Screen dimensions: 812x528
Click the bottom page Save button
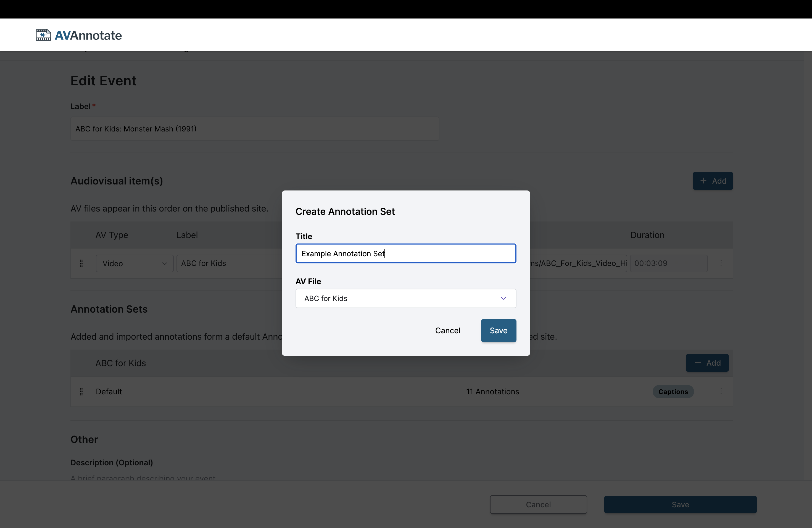pyautogui.click(x=680, y=505)
